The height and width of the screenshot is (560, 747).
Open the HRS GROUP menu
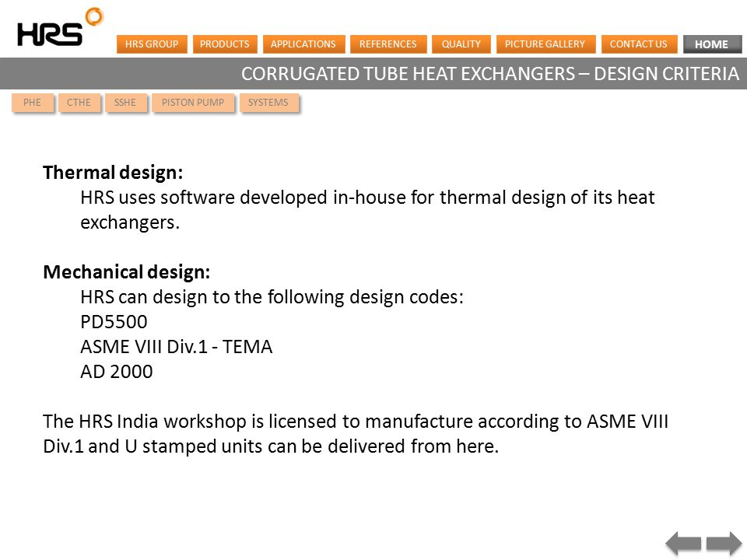(152, 44)
